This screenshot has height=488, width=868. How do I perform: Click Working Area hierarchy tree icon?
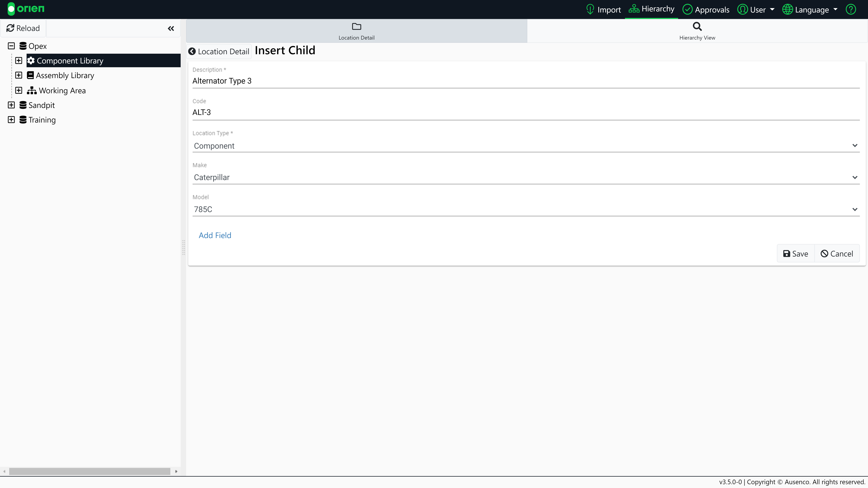coord(32,90)
